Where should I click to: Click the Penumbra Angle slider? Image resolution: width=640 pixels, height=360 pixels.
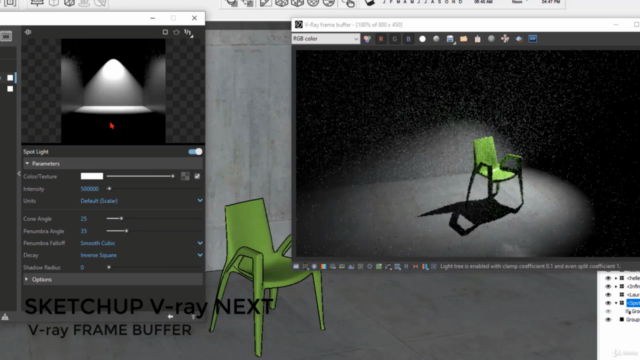coord(154,231)
